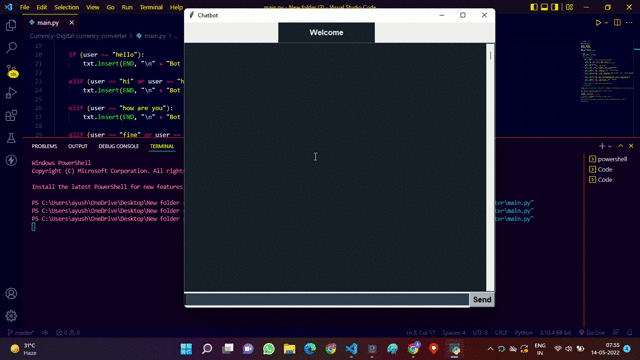Create a new terminal with plus icon
640x360 pixels.
(602, 146)
